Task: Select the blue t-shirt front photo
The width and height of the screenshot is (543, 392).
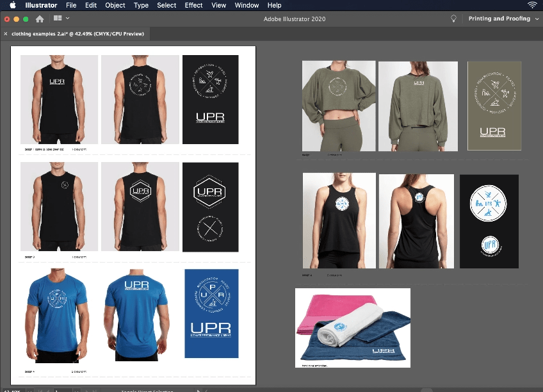Action: [57, 316]
